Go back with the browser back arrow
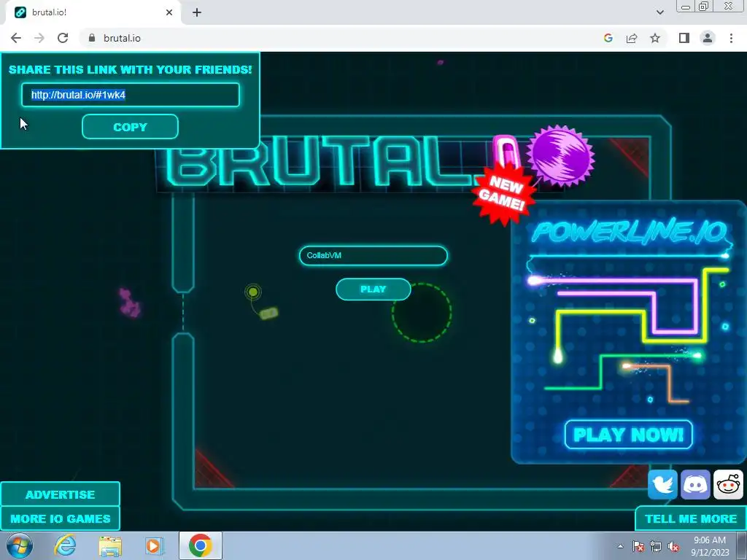This screenshot has height=560, width=747. [x=16, y=38]
